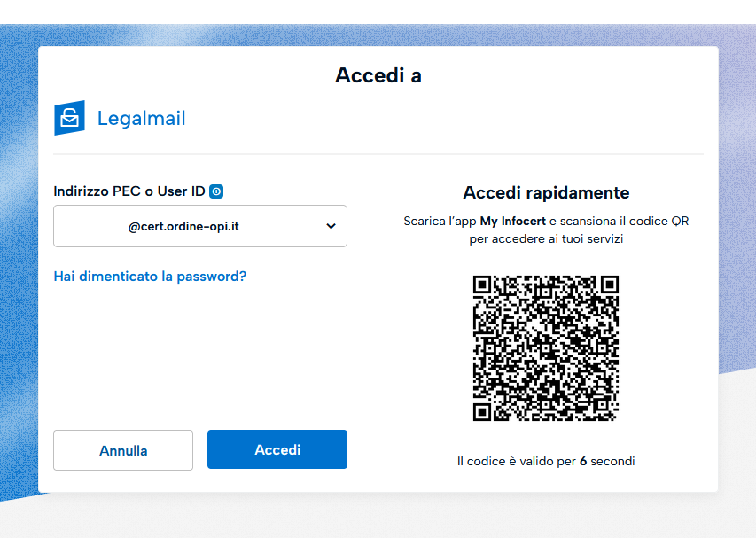Click the top-left QR finder square
756x538 pixels.
482,285
